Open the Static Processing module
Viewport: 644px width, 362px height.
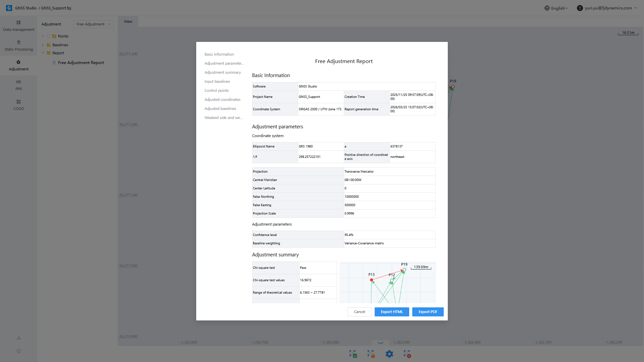pyautogui.click(x=18, y=46)
